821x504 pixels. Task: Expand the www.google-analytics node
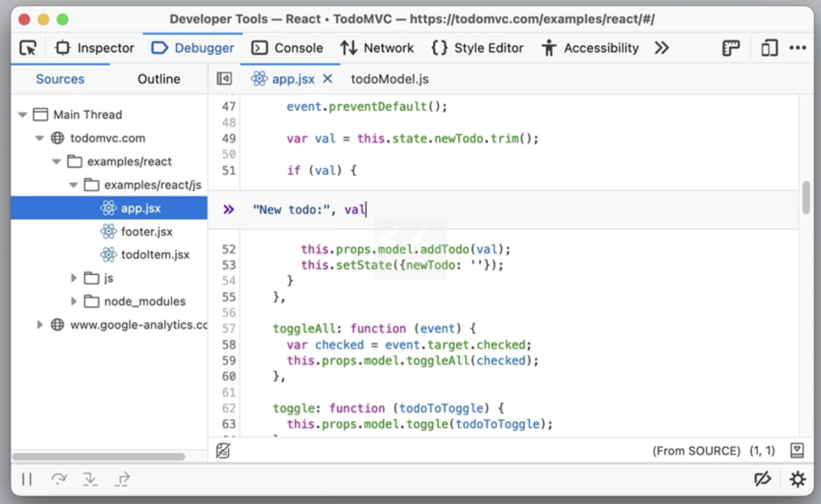[40, 325]
